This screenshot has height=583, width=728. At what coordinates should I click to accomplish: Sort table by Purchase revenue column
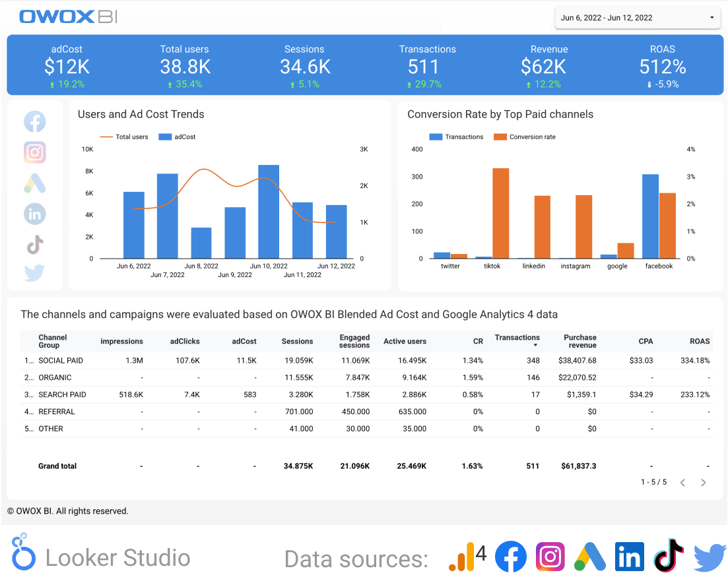click(580, 341)
